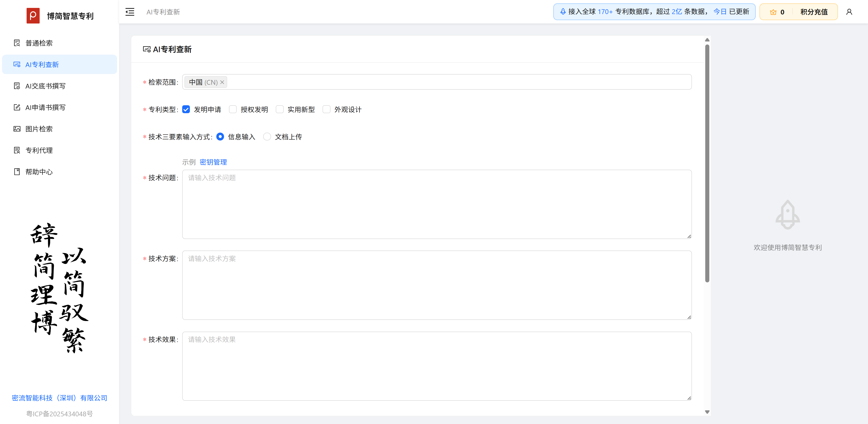Click the 帮助中心 book icon

17,172
